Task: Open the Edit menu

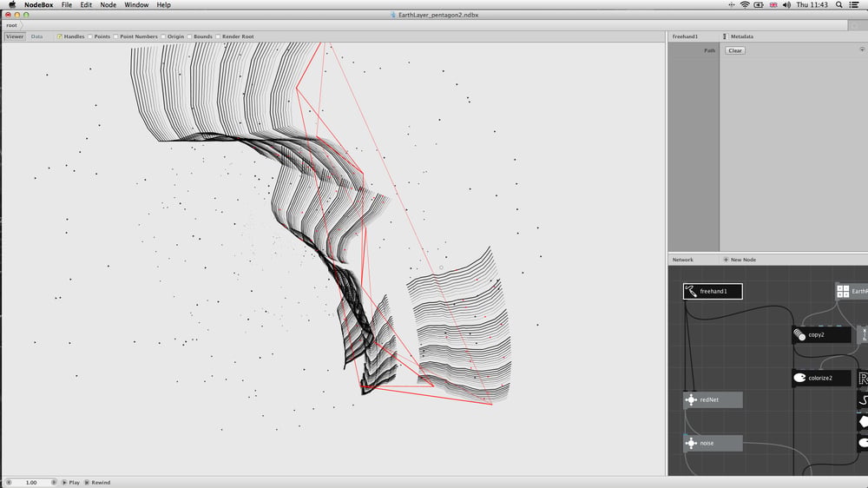Action: 86,4
